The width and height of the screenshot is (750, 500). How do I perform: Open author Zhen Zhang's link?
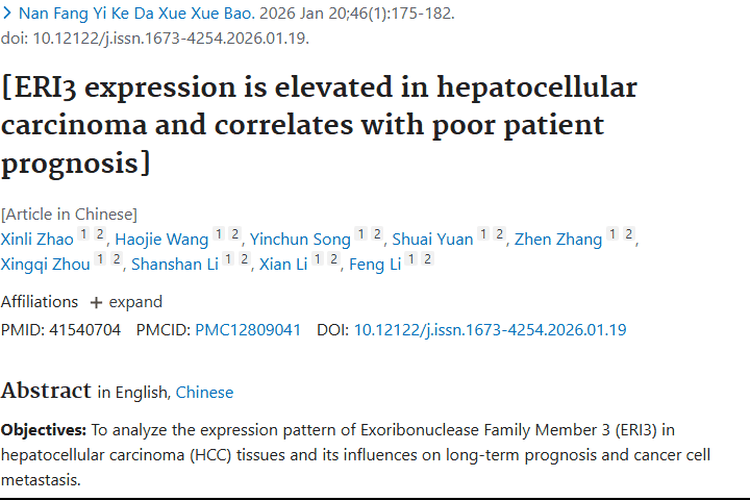[558, 239]
